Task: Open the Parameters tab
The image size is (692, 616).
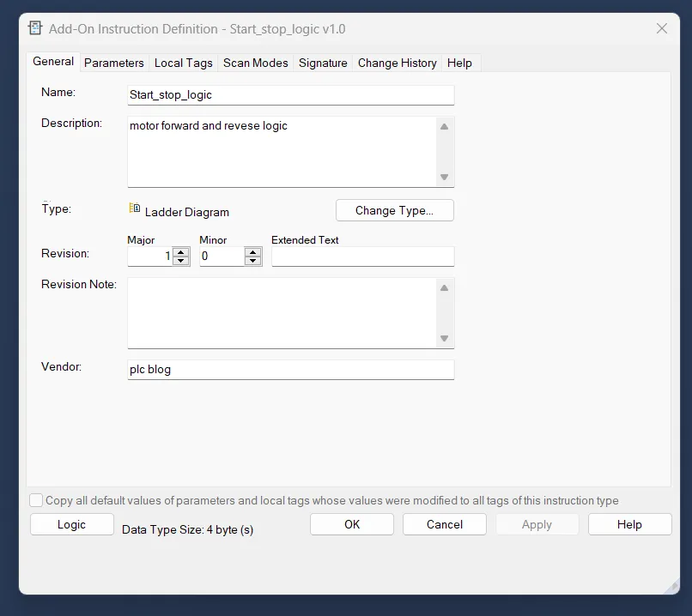Action: click(x=114, y=63)
